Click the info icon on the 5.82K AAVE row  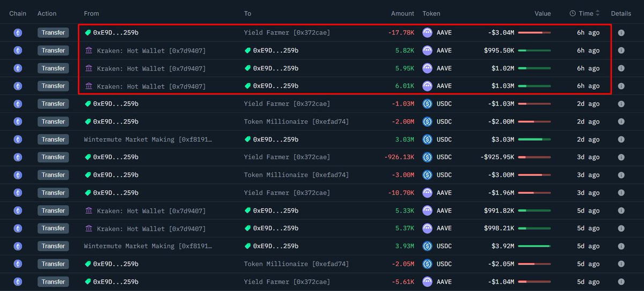(x=621, y=50)
